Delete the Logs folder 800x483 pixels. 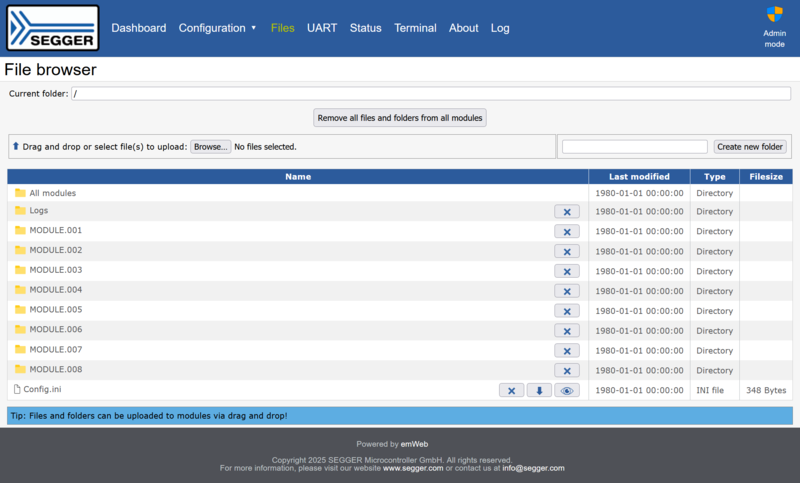click(x=567, y=212)
